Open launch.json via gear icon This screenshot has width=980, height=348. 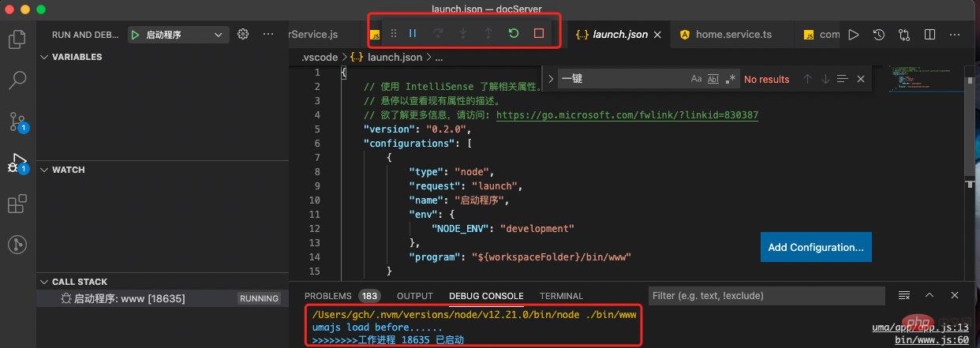(243, 35)
